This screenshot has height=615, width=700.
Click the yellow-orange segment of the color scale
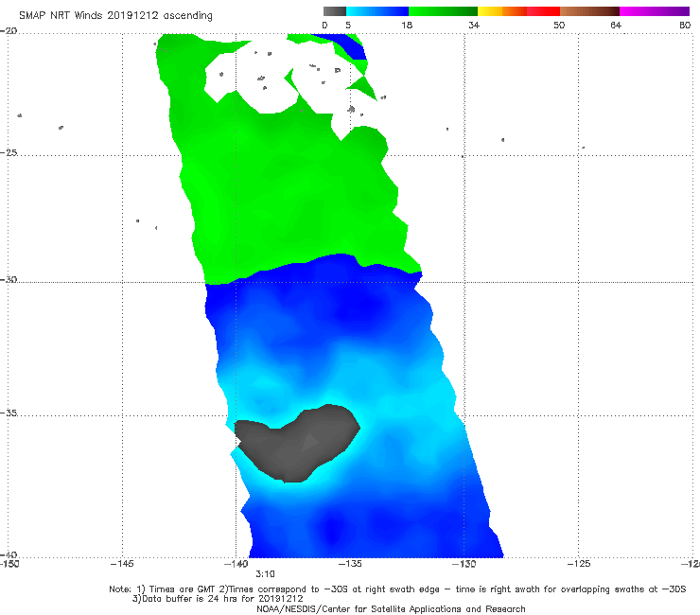click(502, 11)
